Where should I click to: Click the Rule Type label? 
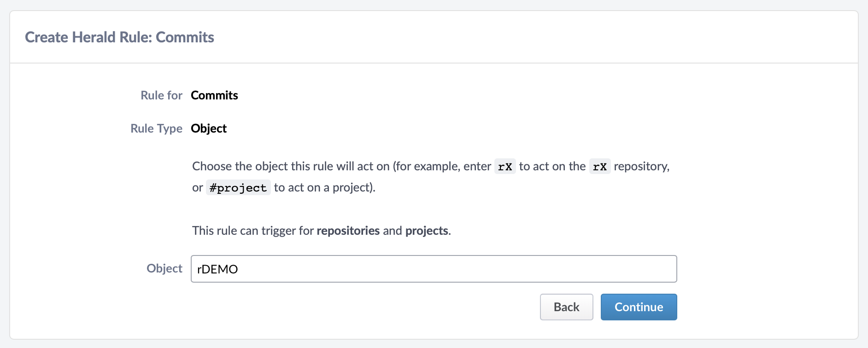pos(156,128)
